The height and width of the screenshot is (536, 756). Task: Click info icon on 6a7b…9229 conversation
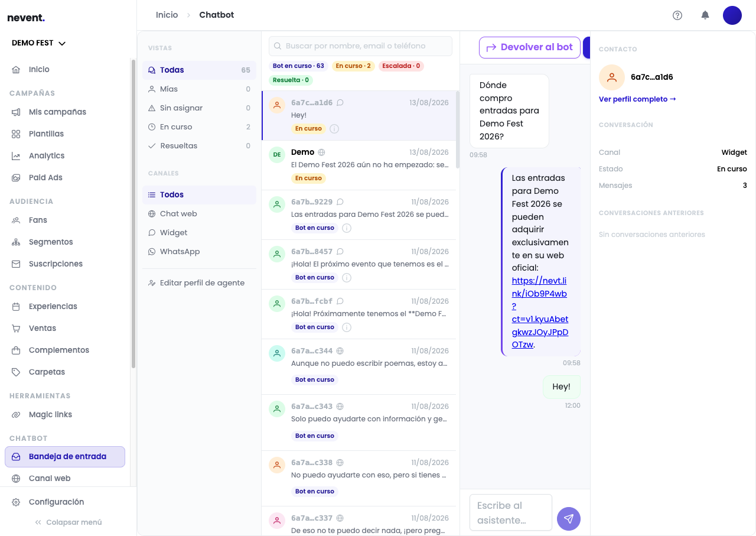point(347,228)
